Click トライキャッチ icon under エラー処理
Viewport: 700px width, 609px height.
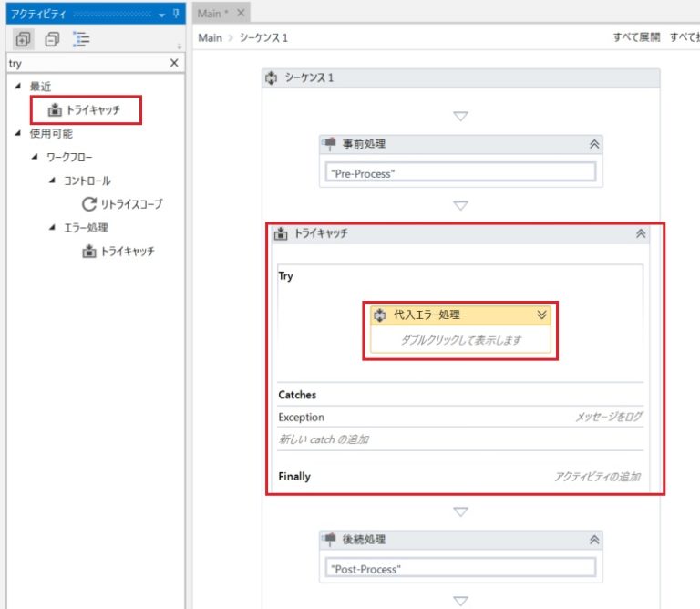(x=88, y=252)
